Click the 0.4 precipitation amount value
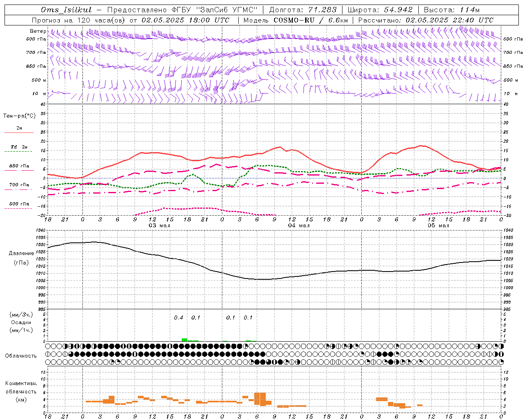 coord(178,318)
